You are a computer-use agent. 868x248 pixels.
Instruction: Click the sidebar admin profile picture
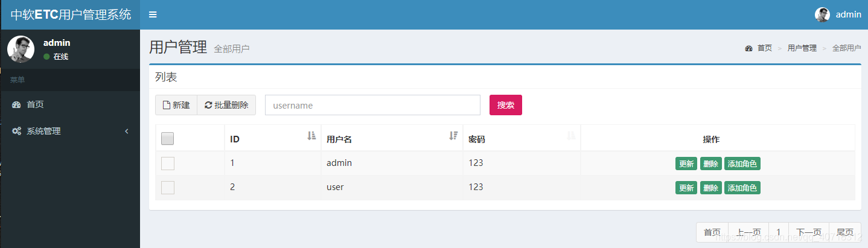click(x=21, y=49)
